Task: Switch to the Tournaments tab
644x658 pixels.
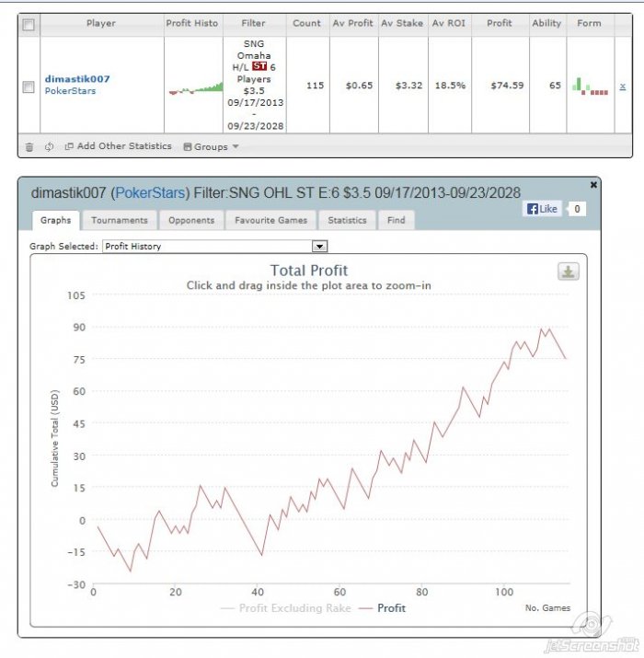Action: 120,220
